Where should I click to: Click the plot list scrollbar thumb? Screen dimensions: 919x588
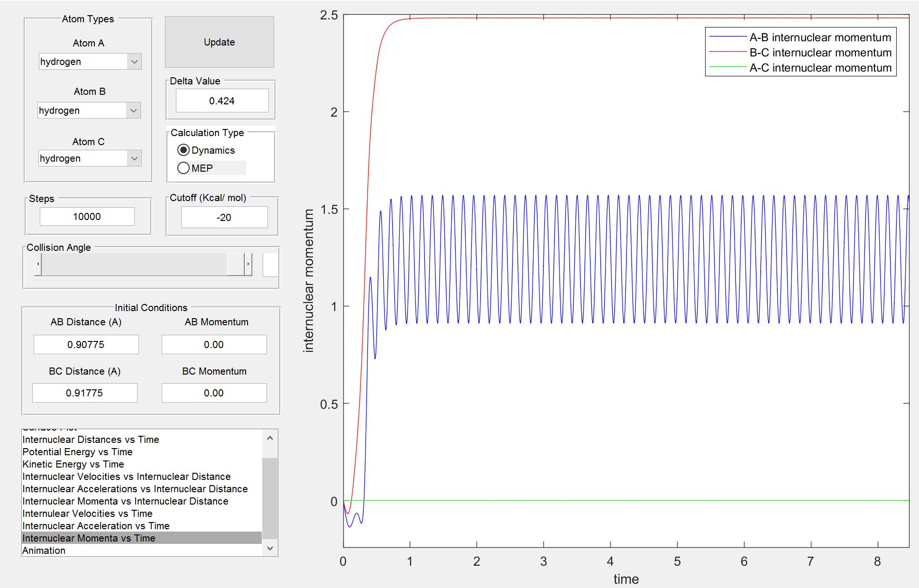[x=269, y=498]
